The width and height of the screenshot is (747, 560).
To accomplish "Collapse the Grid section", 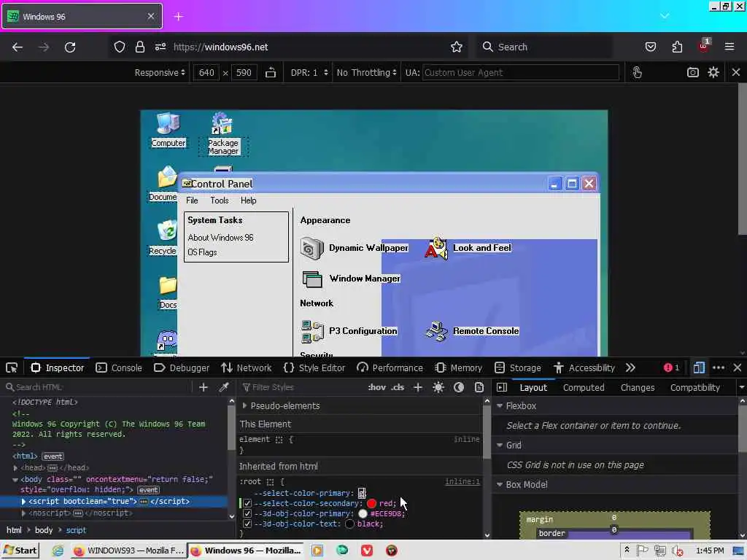I will tap(500, 446).
